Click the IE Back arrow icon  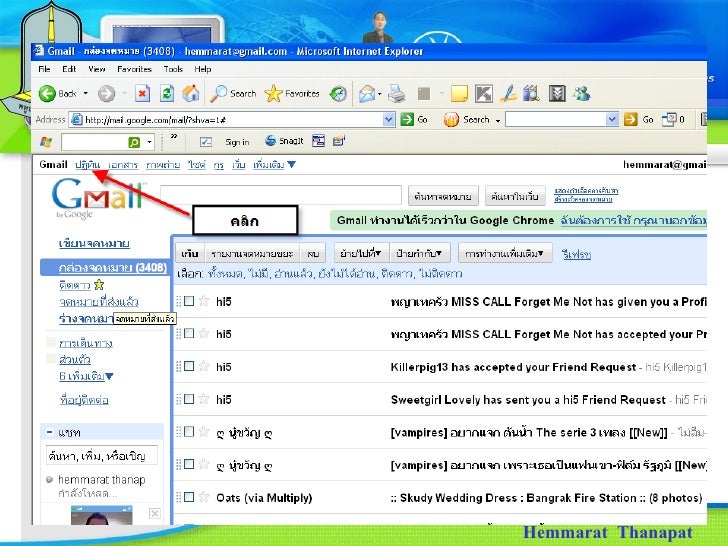[x=47, y=93]
